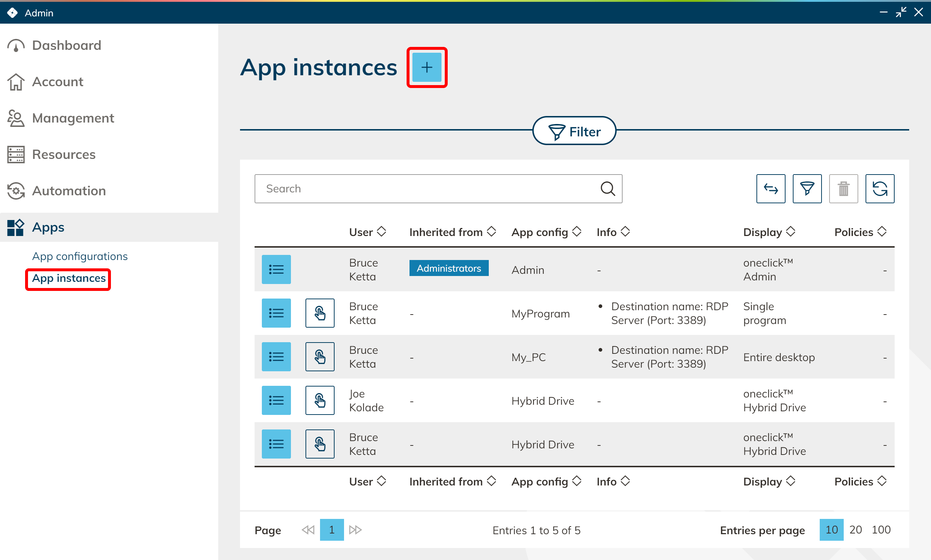Click the funnel filter toolbar icon
931x560 pixels.
coord(807,189)
